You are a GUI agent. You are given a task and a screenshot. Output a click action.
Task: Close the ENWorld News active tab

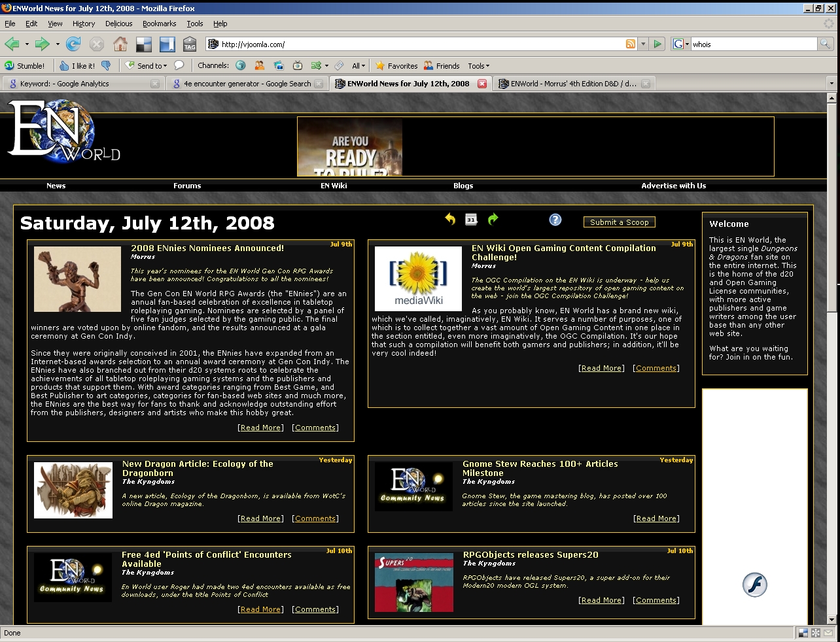point(482,84)
